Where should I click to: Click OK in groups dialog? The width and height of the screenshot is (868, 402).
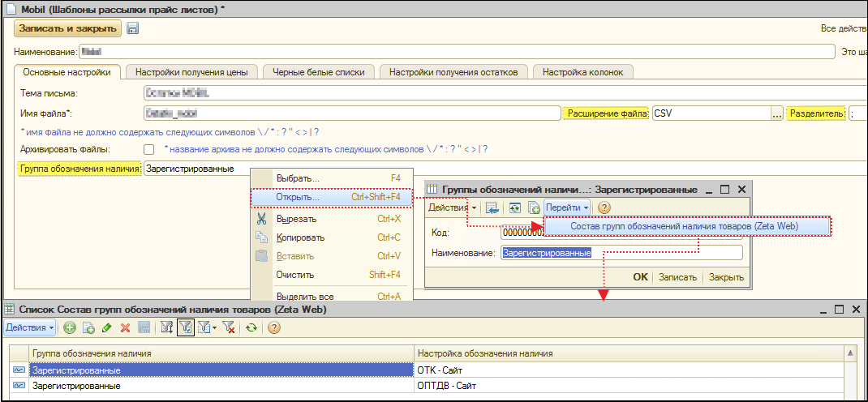[641, 277]
